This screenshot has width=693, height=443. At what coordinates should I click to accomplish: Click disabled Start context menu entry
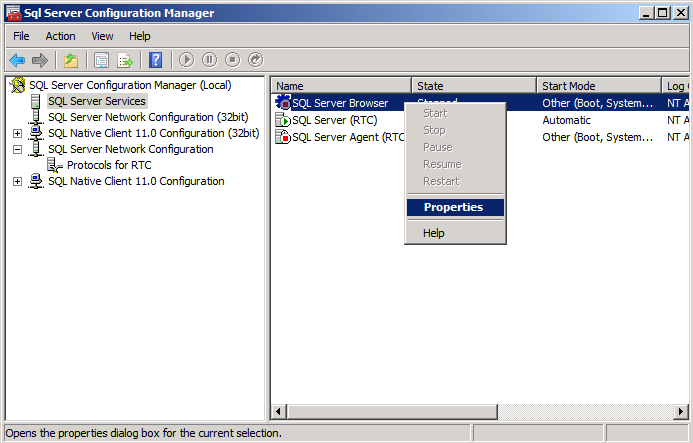[x=455, y=113]
